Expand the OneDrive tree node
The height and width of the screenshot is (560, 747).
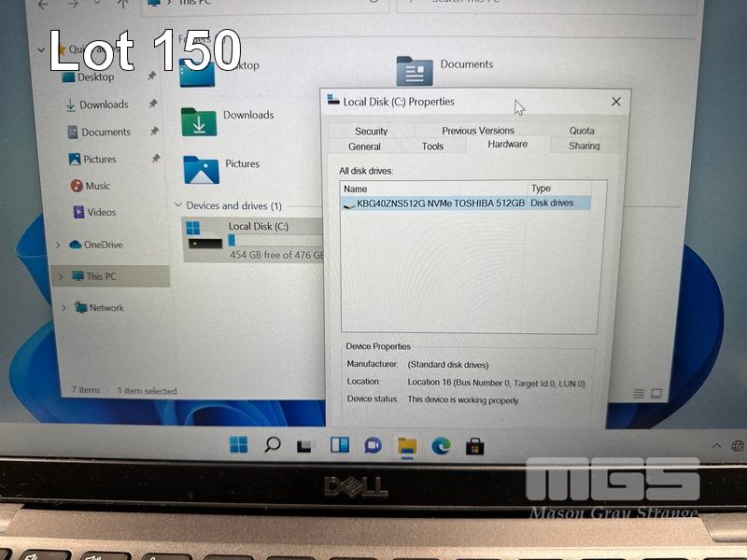tap(59, 245)
